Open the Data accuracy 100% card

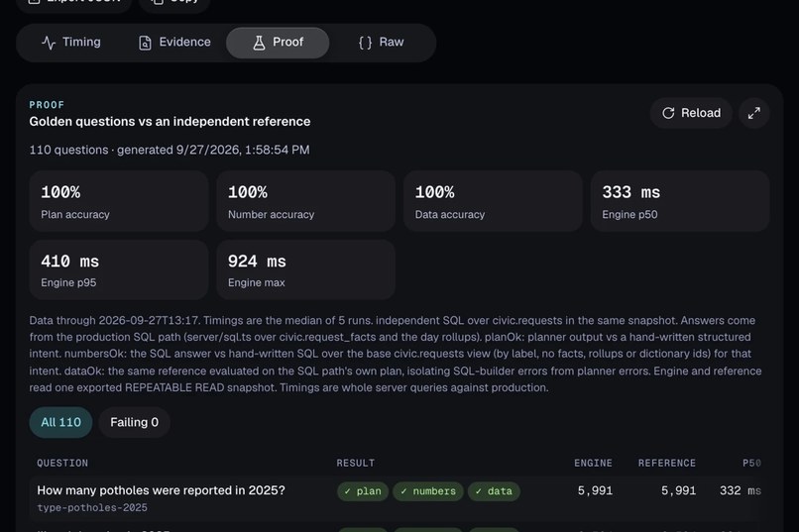[x=493, y=201]
